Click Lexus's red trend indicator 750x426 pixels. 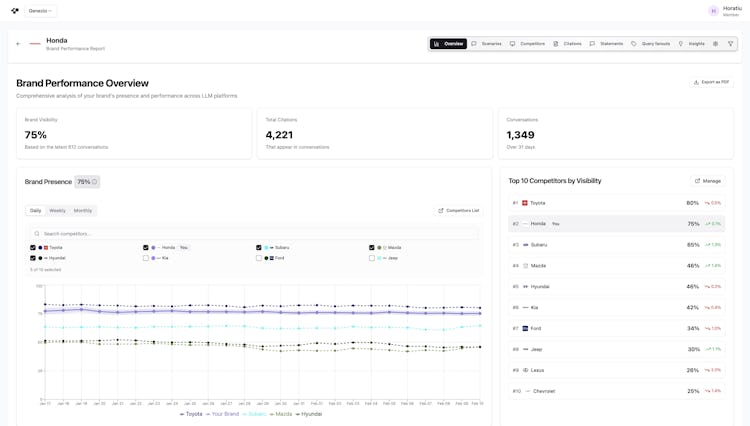point(713,370)
